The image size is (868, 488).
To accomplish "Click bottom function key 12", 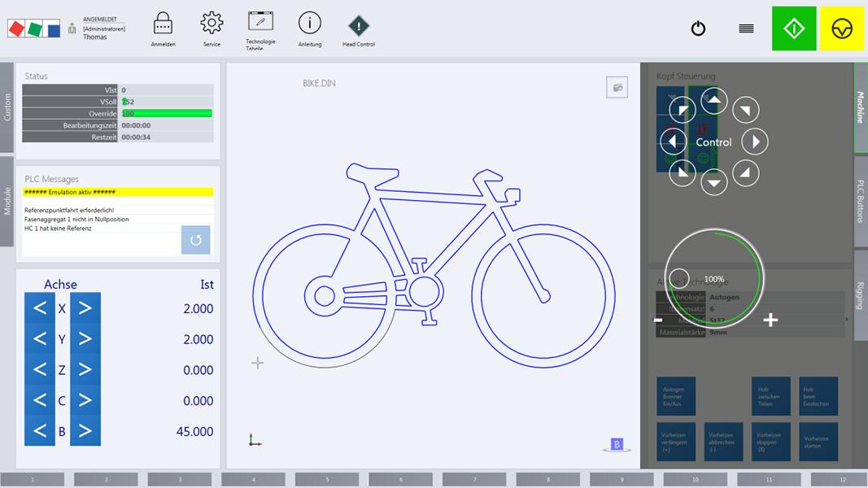I will pyautogui.click(x=840, y=480).
